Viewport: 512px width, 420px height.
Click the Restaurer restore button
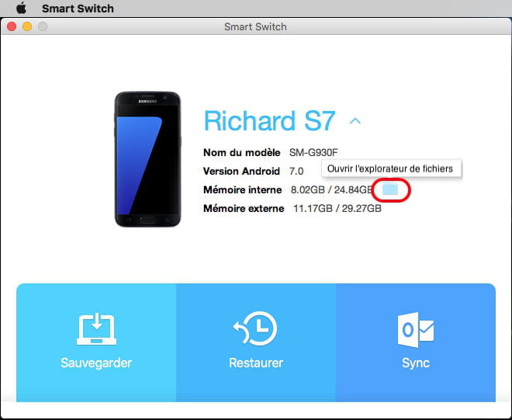256,342
